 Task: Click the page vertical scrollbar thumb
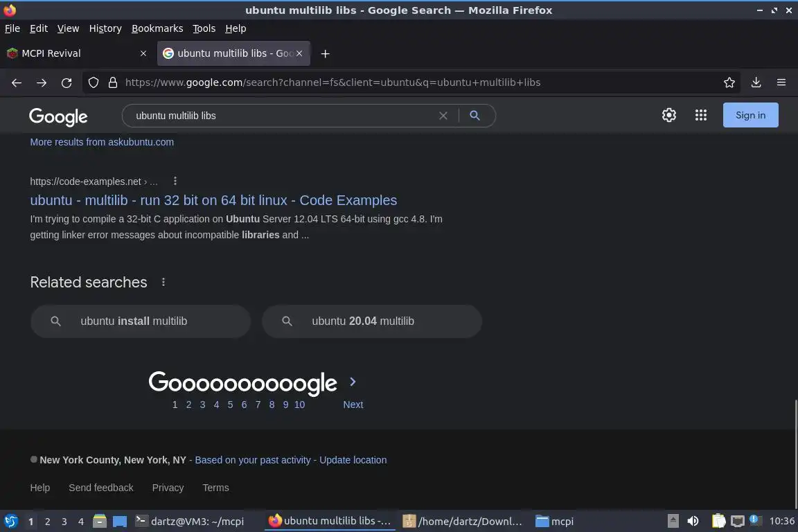point(795,454)
